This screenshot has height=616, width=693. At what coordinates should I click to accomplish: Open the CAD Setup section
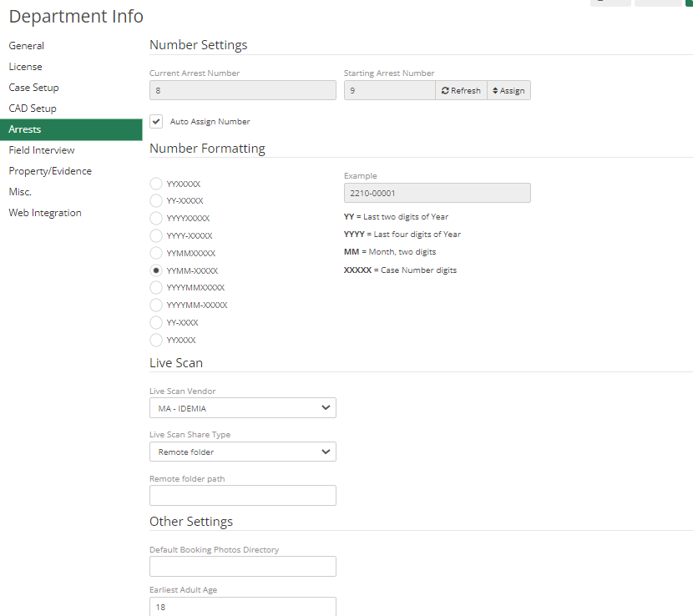(31, 108)
